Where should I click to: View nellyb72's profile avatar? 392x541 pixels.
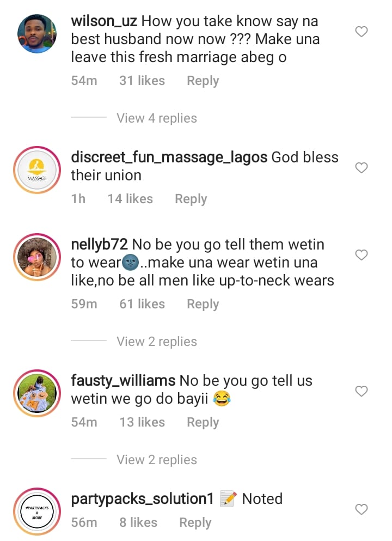pyautogui.click(x=37, y=257)
